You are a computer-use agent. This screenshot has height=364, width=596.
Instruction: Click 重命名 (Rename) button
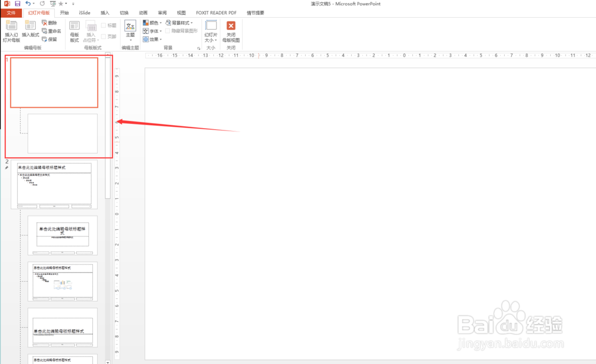51,31
